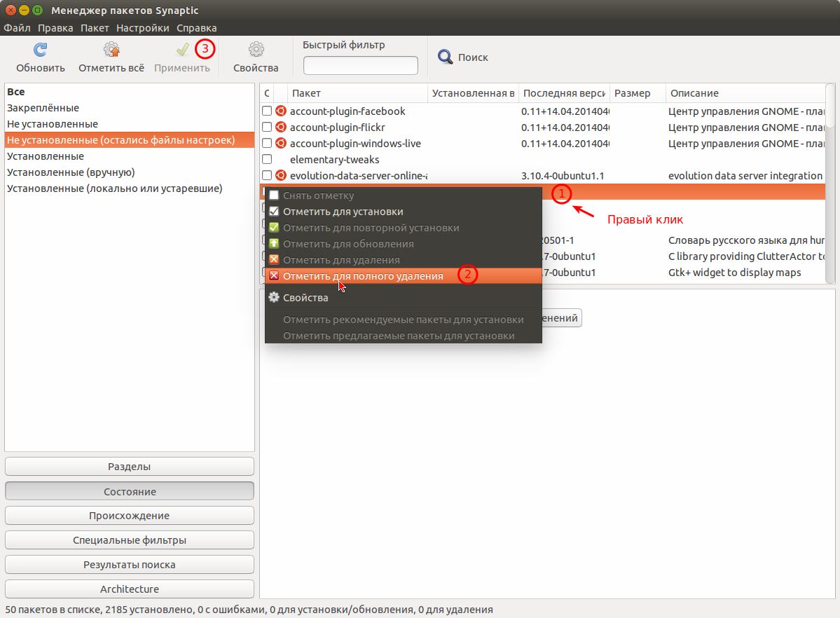Select the Установленные (вручную) filter entry

point(129,172)
